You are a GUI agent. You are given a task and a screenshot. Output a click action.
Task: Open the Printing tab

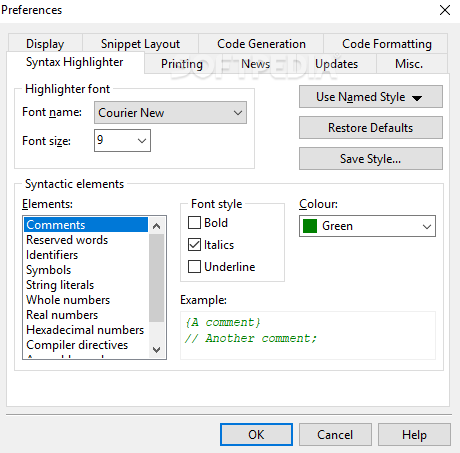pyautogui.click(x=182, y=64)
